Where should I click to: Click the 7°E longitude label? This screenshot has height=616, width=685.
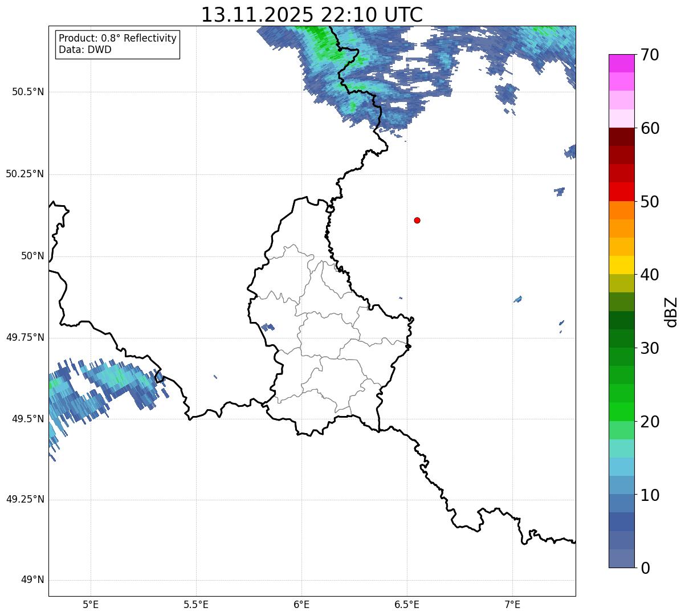(512, 605)
